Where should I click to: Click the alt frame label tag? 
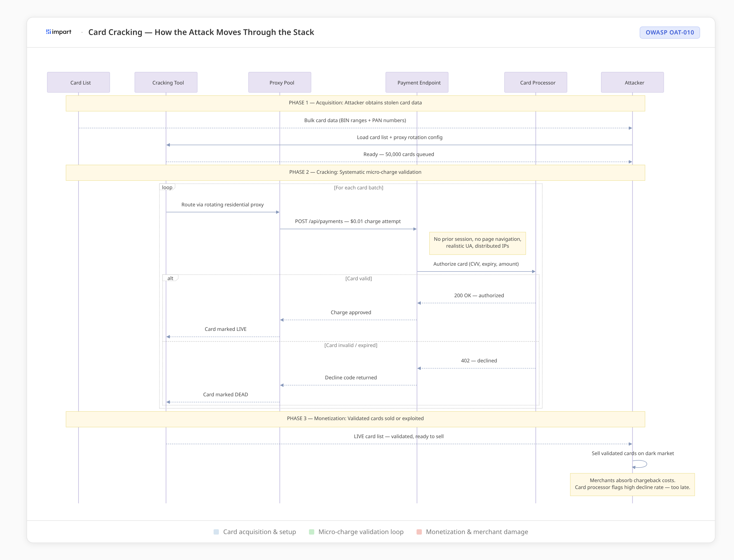pyautogui.click(x=170, y=278)
